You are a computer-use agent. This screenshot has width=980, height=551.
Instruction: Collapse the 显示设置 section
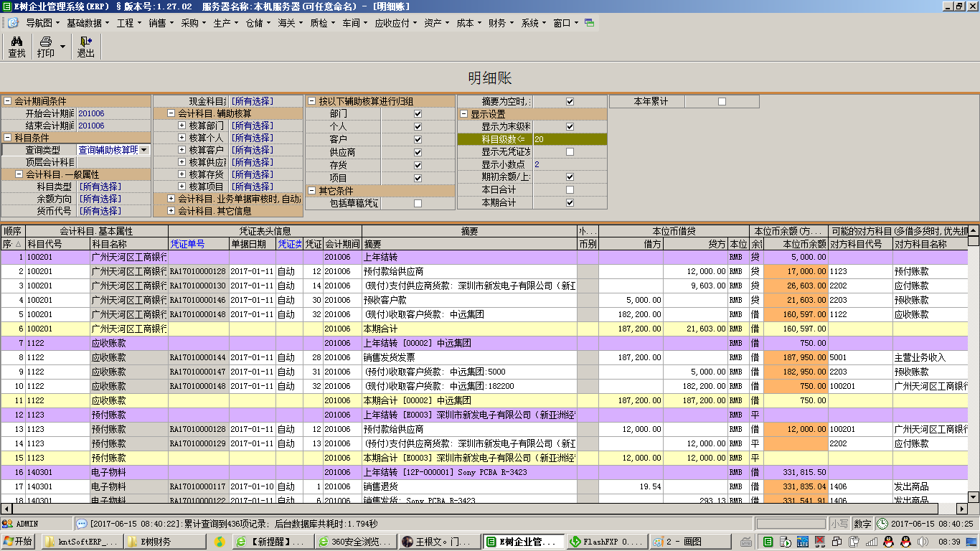point(463,113)
